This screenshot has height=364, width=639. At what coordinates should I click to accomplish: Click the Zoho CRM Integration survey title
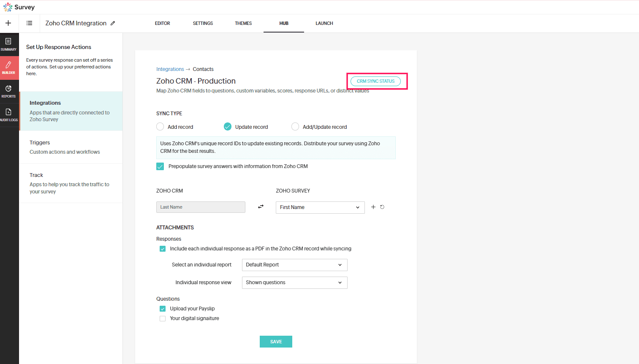(76, 23)
